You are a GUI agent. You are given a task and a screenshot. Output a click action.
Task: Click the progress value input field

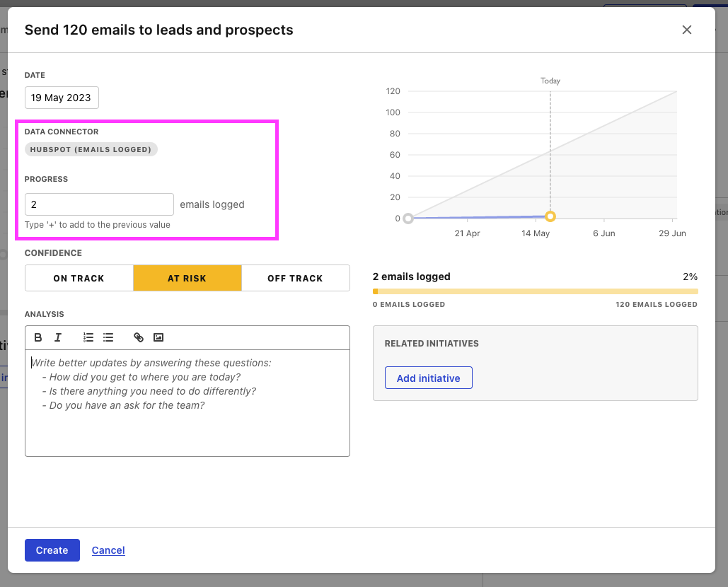[99, 204]
